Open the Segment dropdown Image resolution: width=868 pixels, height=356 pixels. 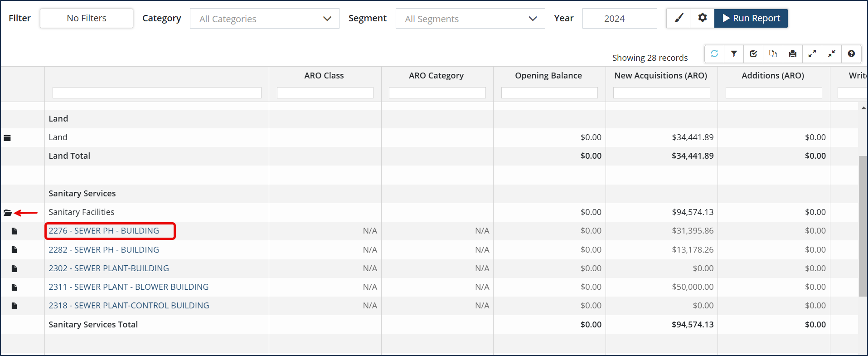[x=470, y=19]
